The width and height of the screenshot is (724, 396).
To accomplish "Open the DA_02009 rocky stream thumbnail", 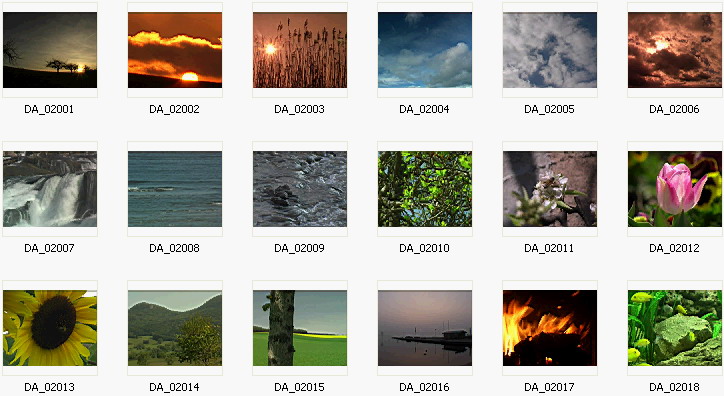I will [x=300, y=189].
